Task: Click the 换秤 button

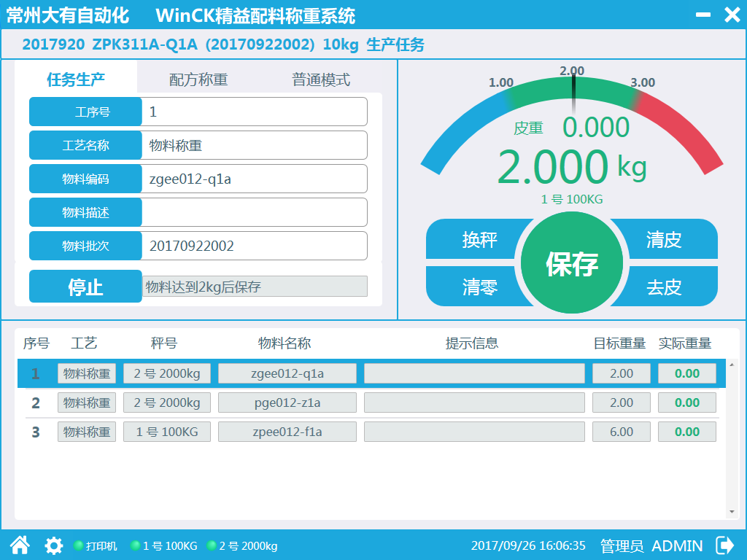Action: 479,240
